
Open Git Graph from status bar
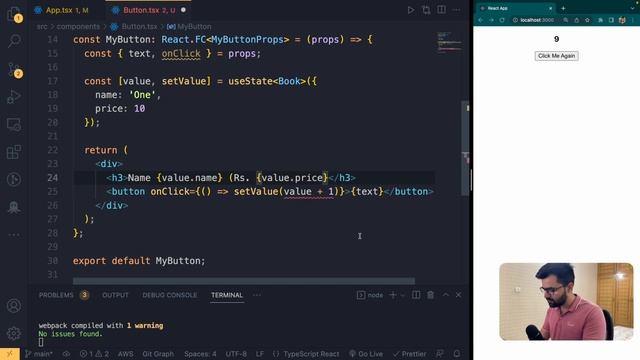point(158,354)
